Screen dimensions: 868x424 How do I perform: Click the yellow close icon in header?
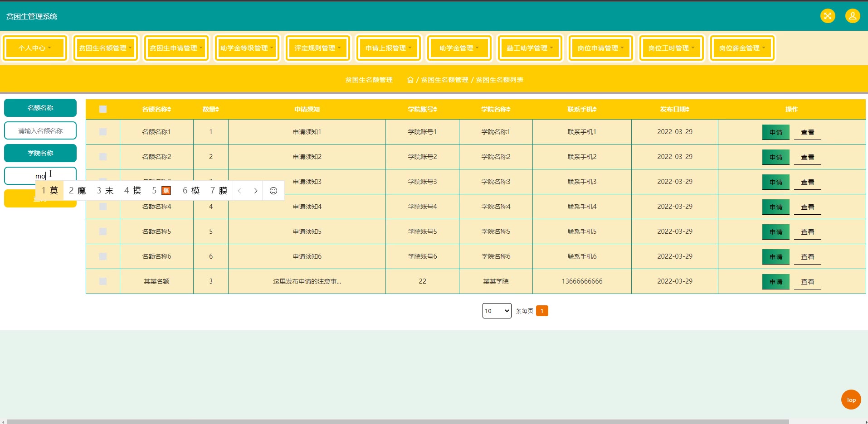[x=828, y=16]
